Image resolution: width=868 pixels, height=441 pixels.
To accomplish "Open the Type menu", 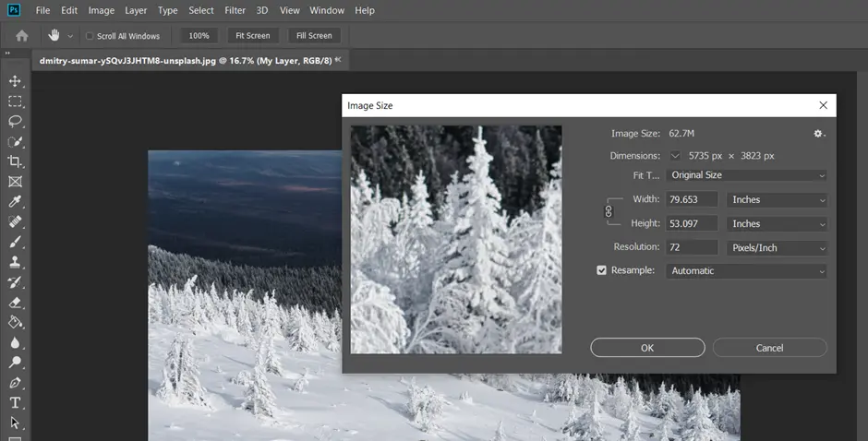I will (x=168, y=10).
